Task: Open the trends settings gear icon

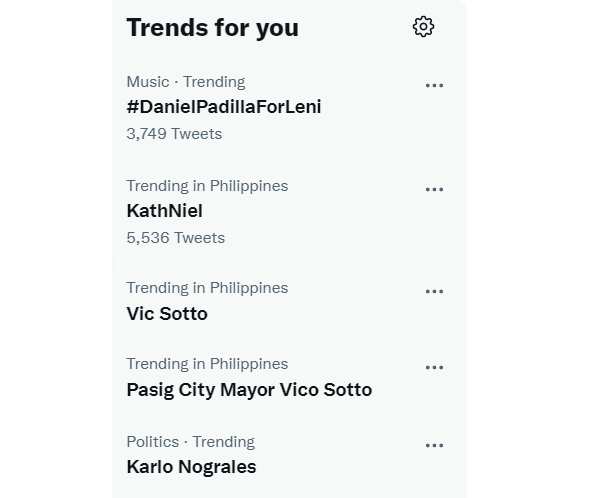Action: click(x=423, y=27)
